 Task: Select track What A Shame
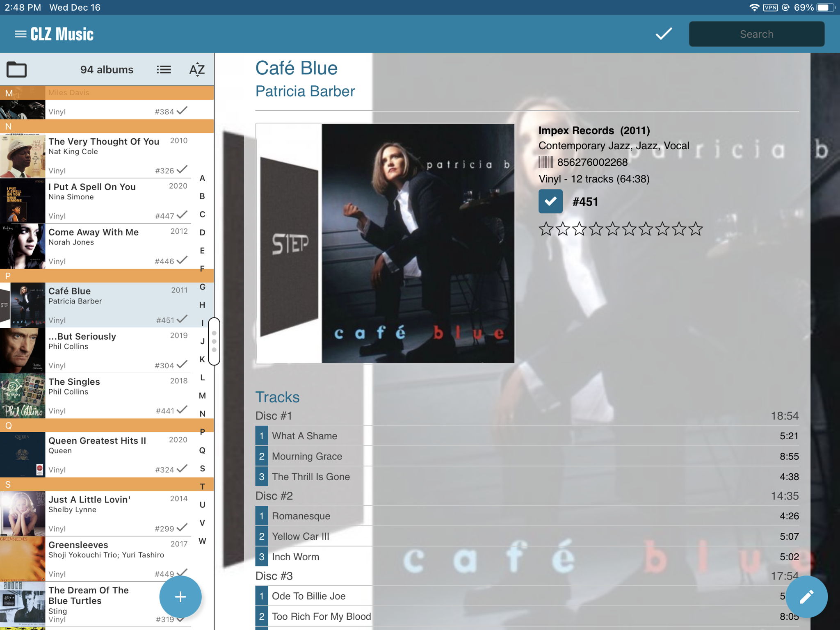coord(527,436)
